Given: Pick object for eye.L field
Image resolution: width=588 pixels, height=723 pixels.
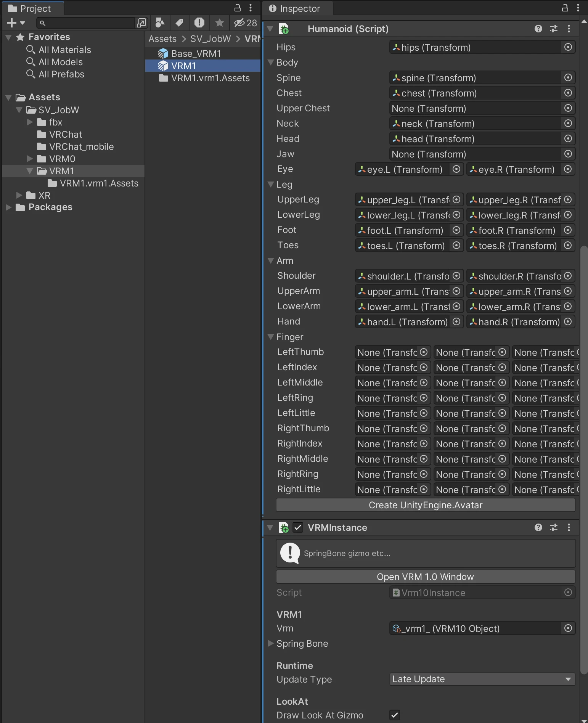Looking at the screenshot, I should 456,169.
